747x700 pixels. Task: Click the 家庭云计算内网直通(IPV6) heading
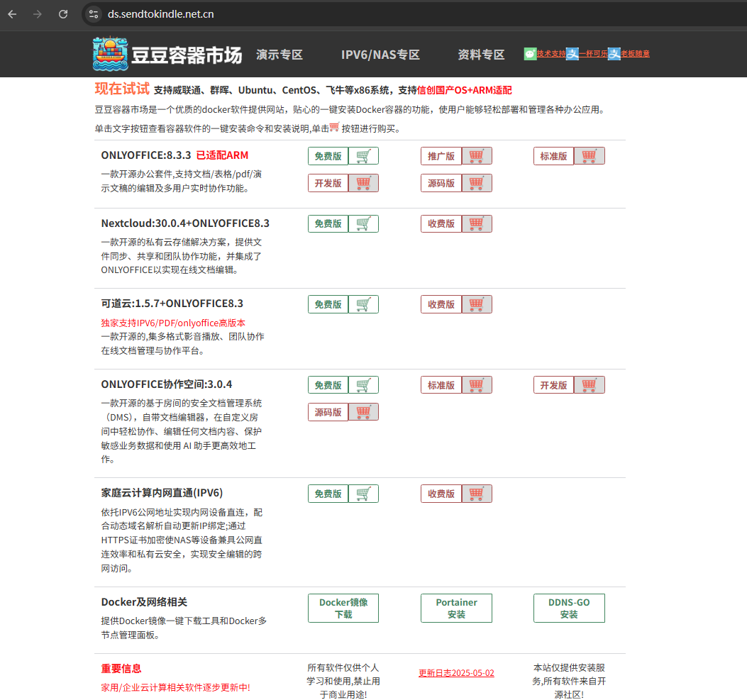pos(162,493)
